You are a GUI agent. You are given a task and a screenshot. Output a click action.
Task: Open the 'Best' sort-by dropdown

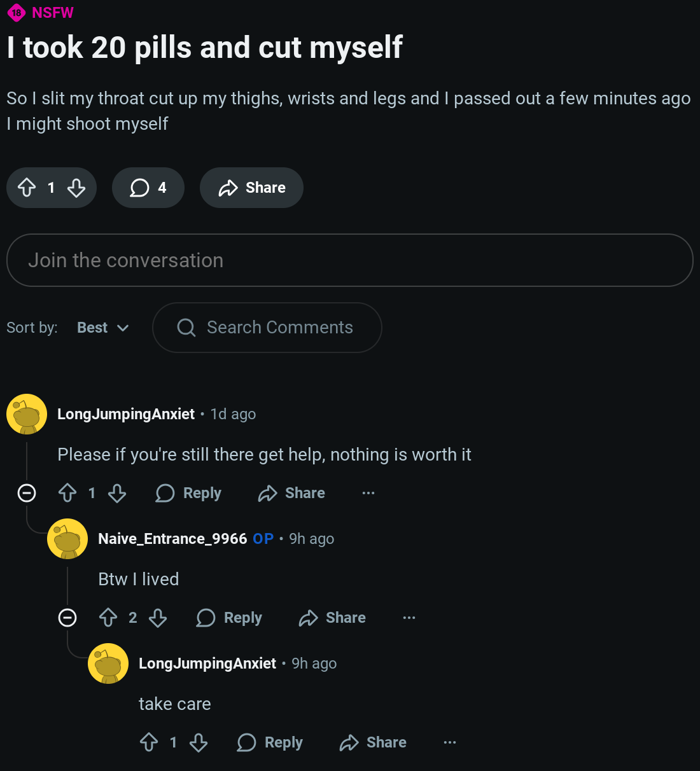pos(103,328)
